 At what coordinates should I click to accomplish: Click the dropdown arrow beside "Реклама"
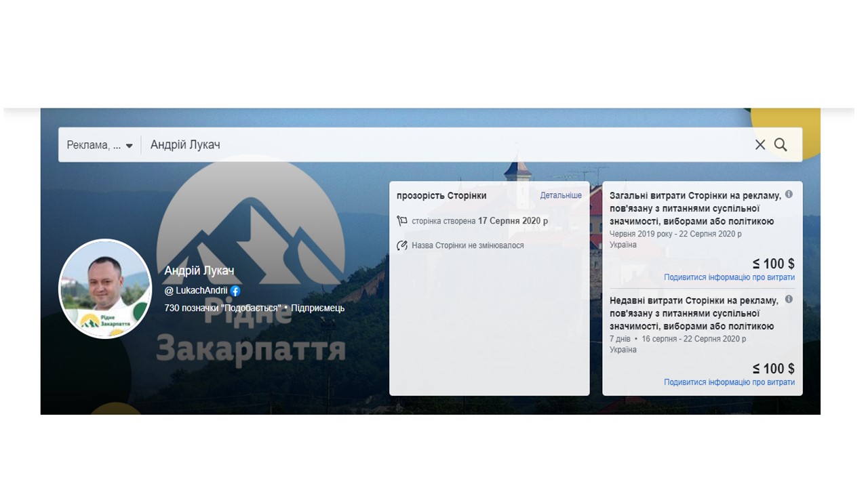point(130,146)
